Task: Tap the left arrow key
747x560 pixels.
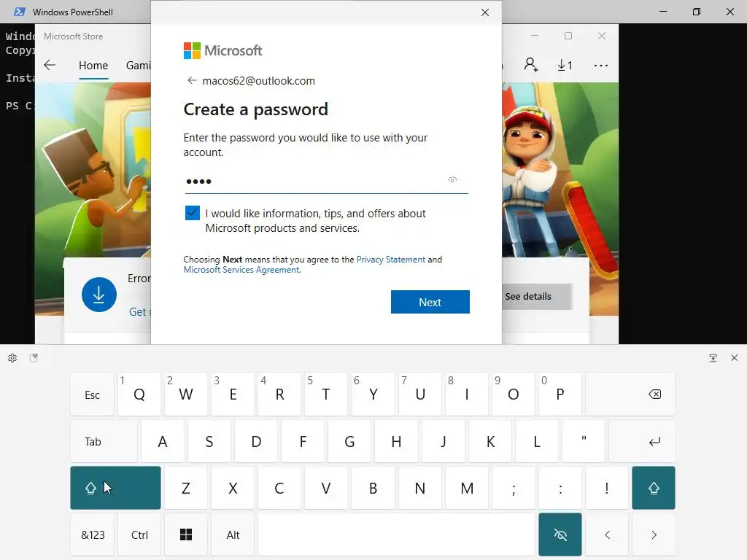Action: (x=607, y=534)
